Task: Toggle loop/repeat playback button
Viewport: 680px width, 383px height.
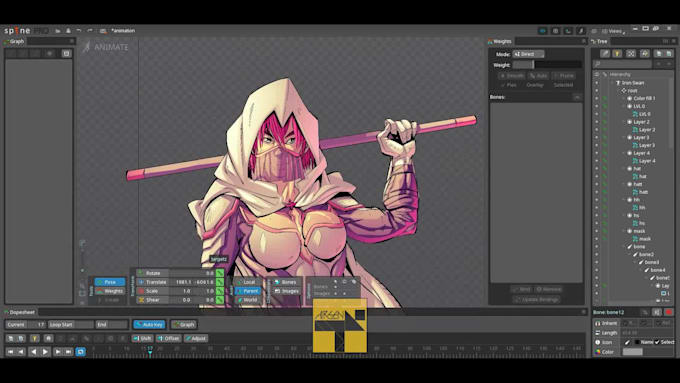Action: tap(80, 352)
